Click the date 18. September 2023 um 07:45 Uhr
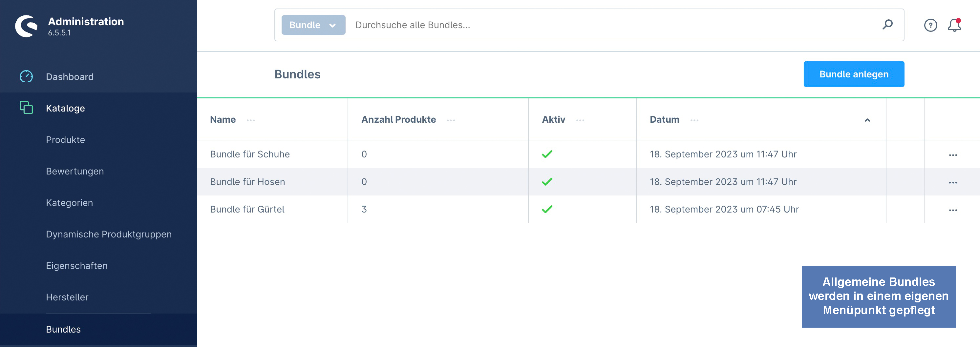The width and height of the screenshot is (980, 347). point(724,209)
